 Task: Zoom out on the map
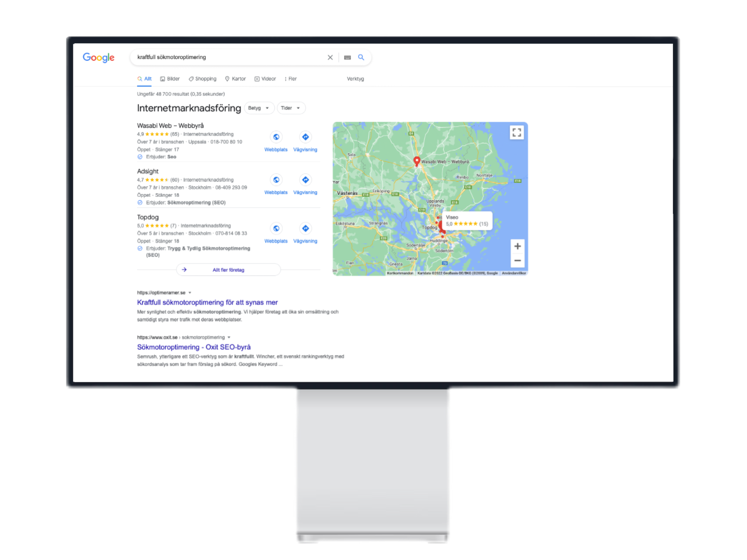pyautogui.click(x=517, y=261)
